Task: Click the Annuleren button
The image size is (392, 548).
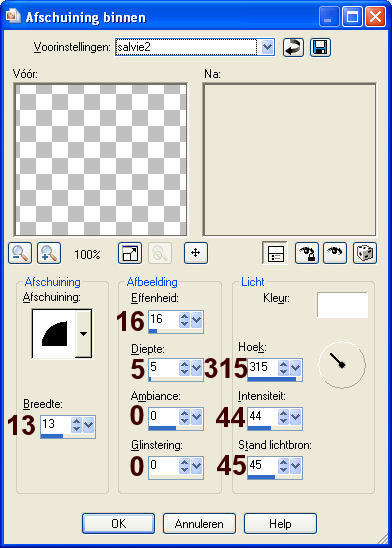Action: (x=199, y=524)
